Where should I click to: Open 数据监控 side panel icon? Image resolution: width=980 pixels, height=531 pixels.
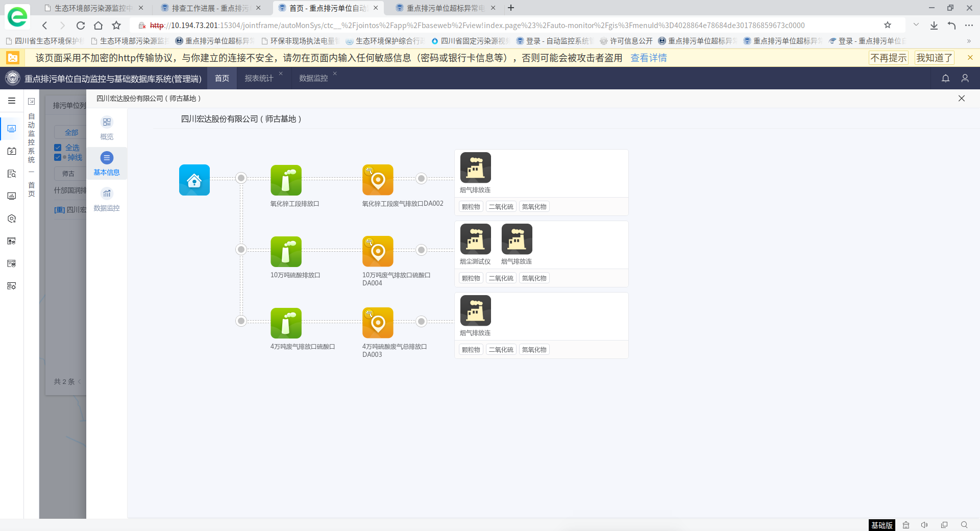point(107,194)
